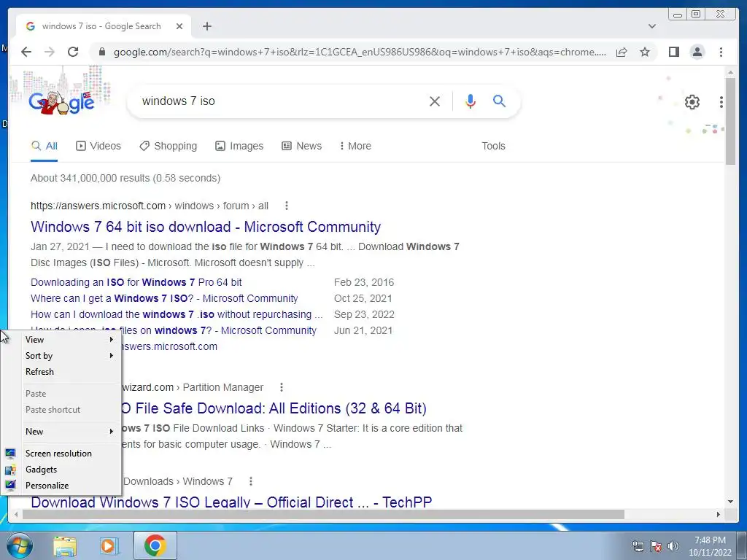747x560 pixels.
Task: Click the Chrome profile avatar icon
Action: click(697, 52)
